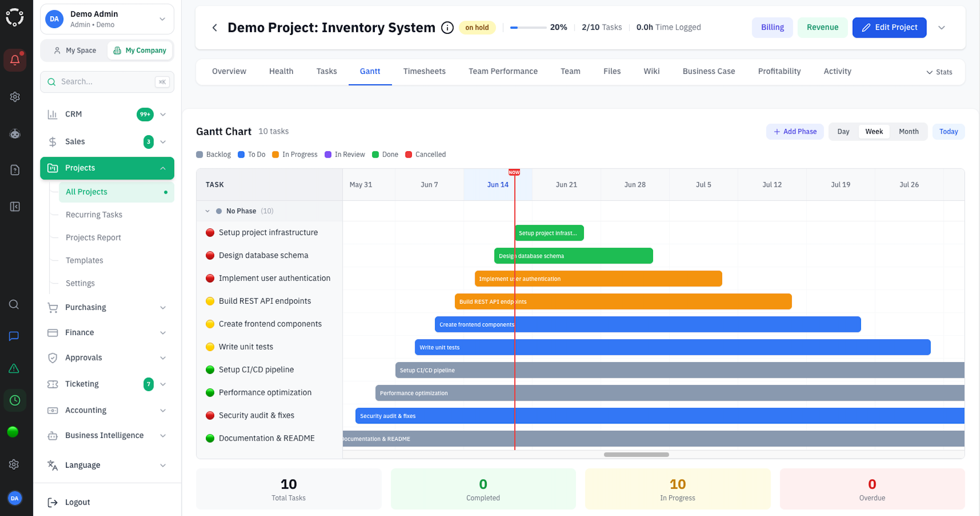Click yellow status dot for Create frontend components
The image size is (980, 516).
210,324
